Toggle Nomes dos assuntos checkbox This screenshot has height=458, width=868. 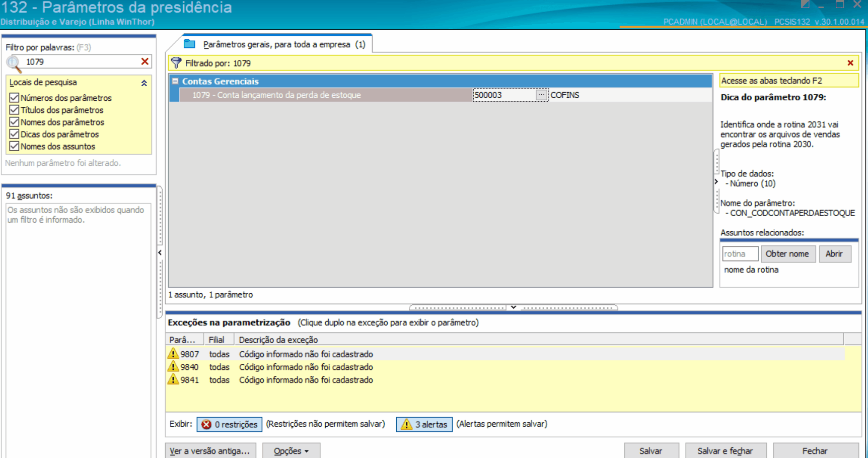14,146
